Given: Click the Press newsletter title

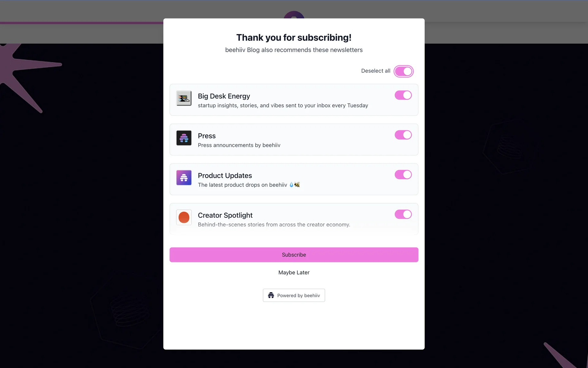Looking at the screenshot, I should [207, 136].
